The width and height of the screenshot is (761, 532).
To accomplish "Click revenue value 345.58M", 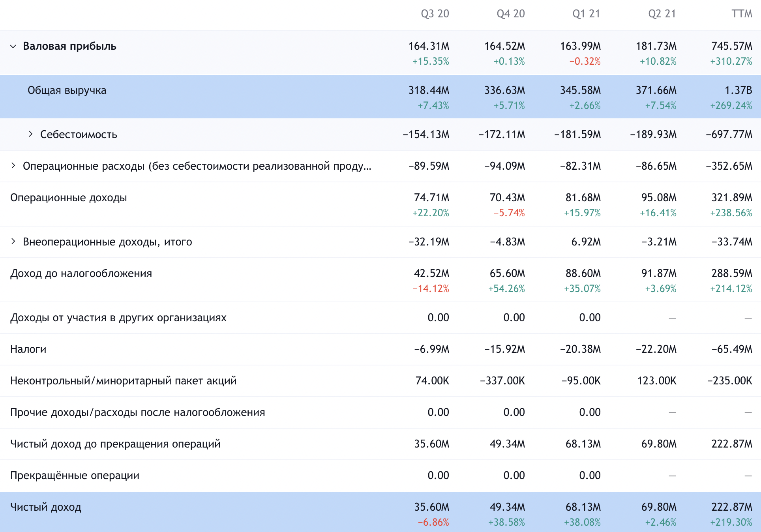I will (x=580, y=90).
